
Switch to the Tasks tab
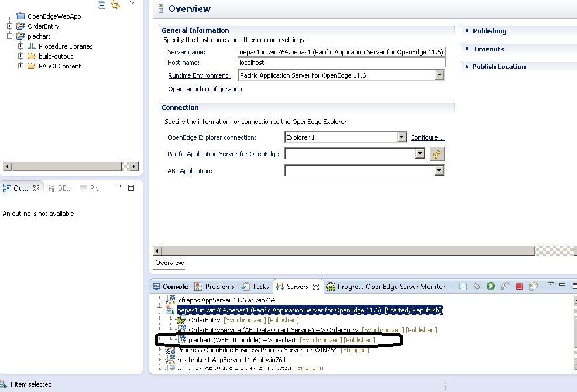pyautogui.click(x=255, y=286)
